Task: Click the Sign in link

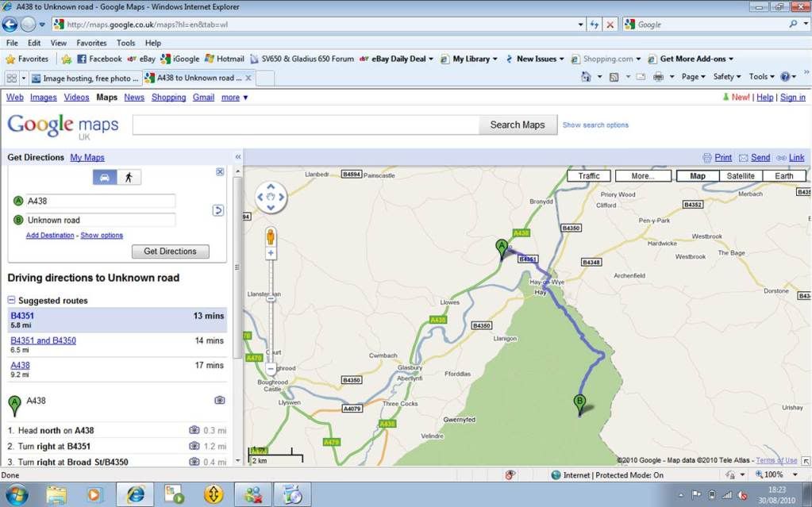Action: pos(793,98)
